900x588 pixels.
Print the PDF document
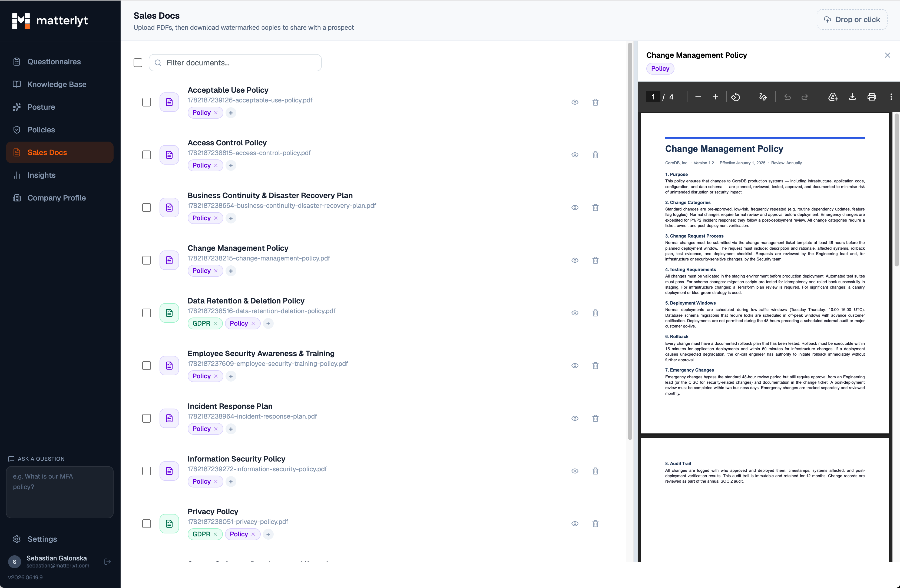[x=872, y=97]
